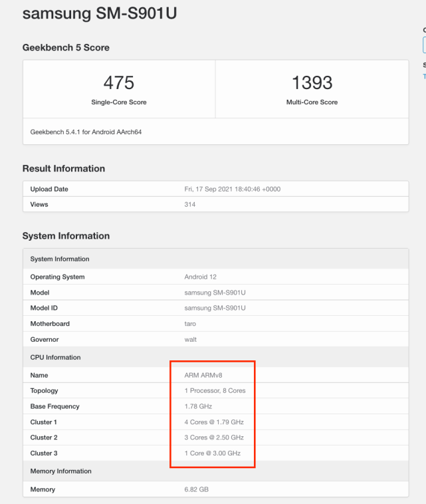Click the Model ID row value
This screenshot has width=426, height=504.
[215, 308]
